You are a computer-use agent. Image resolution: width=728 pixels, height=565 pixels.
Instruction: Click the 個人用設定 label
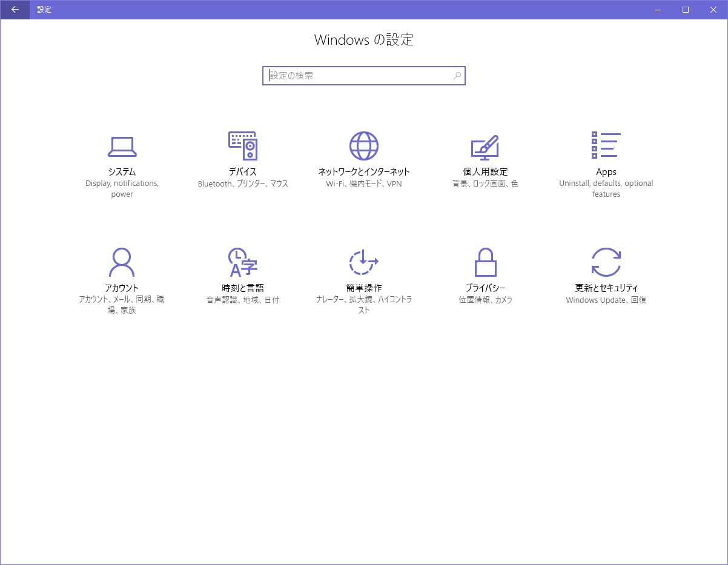tap(485, 172)
